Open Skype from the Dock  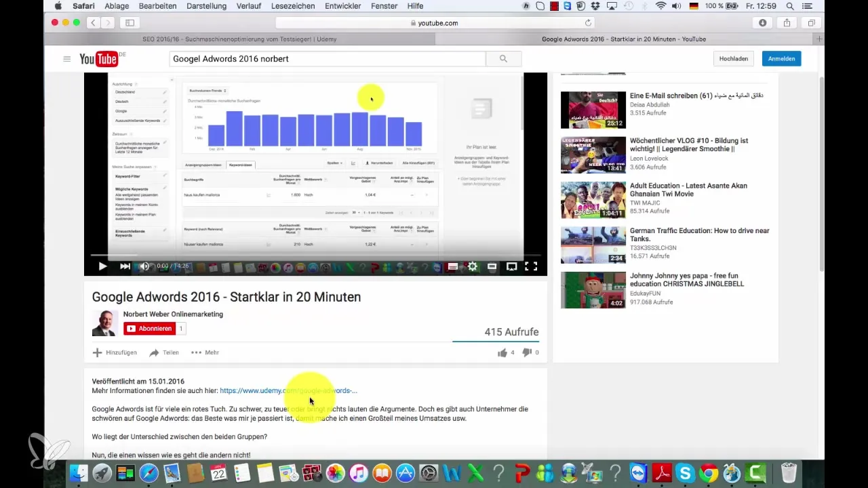pyautogui.click(x=685, y=472)
